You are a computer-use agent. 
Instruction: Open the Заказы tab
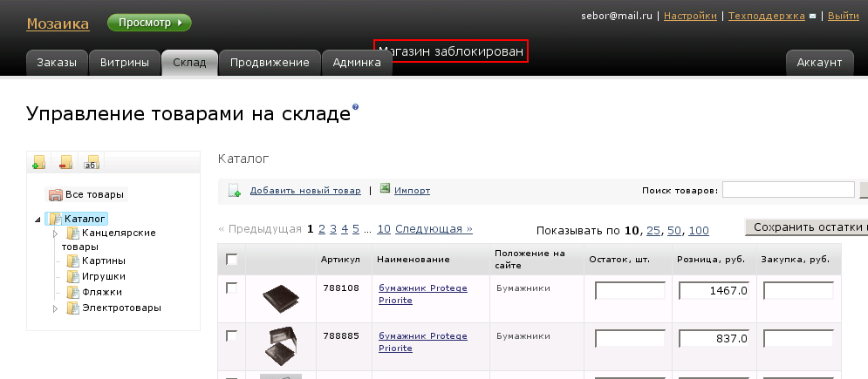click(x=57, y=63)
